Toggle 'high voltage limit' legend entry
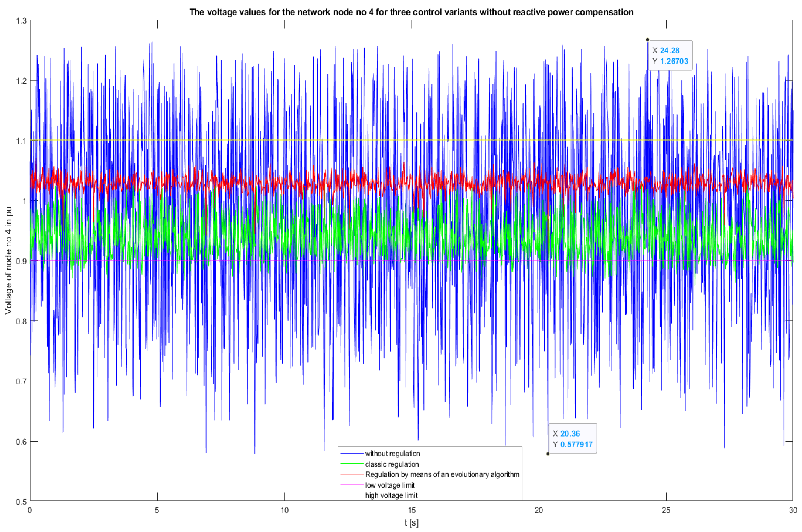The image size is (802, 532). click(x=391, y=495)
